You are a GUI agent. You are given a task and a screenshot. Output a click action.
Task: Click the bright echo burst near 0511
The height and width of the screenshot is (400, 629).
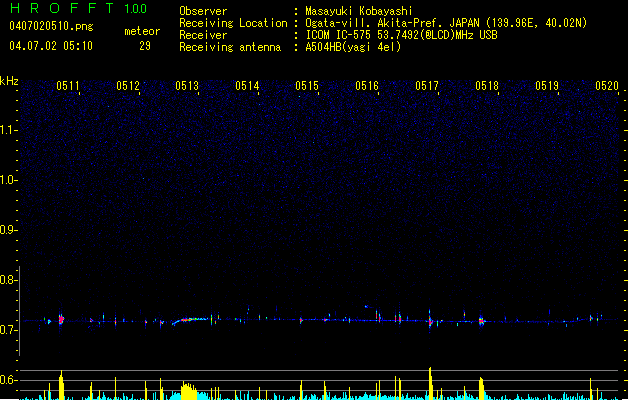[x=61, y=319]
